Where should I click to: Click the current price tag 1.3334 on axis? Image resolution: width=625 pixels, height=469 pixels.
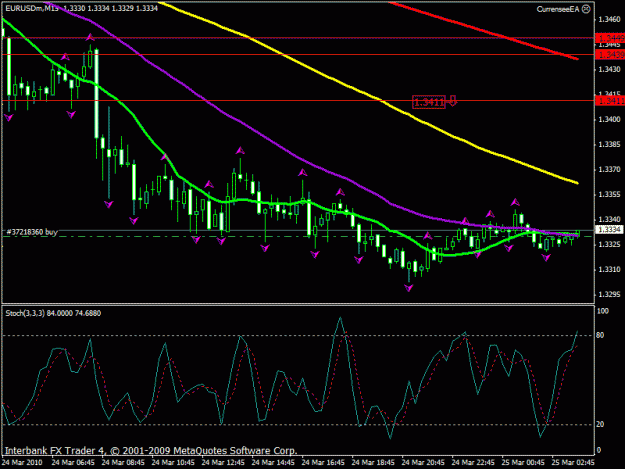pos(609,230)
